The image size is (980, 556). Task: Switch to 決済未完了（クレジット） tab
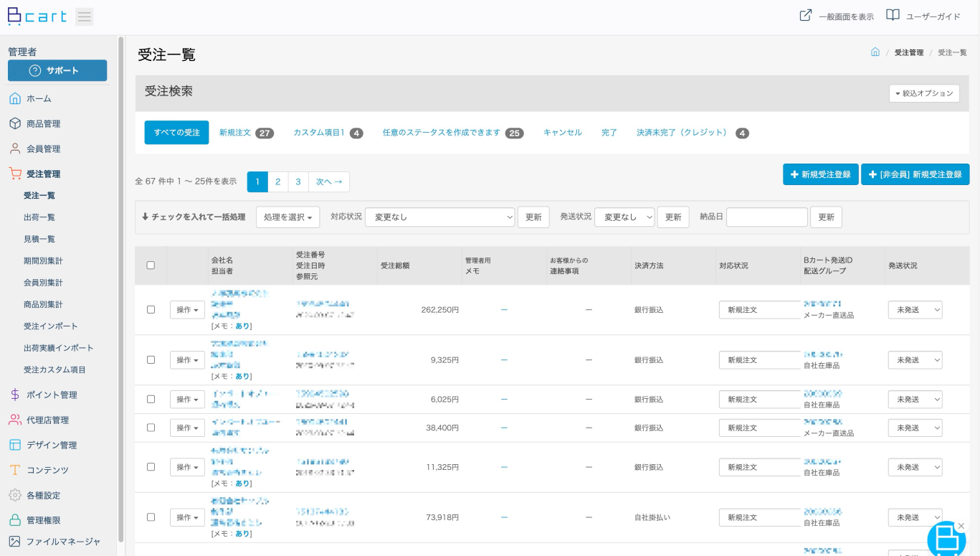693,133
